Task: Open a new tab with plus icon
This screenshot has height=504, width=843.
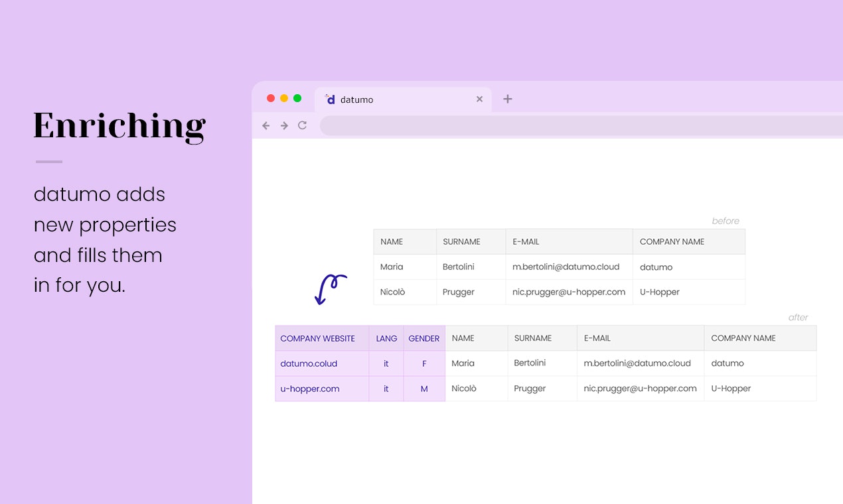Action: pyautogui.click(x=508, y=99)
